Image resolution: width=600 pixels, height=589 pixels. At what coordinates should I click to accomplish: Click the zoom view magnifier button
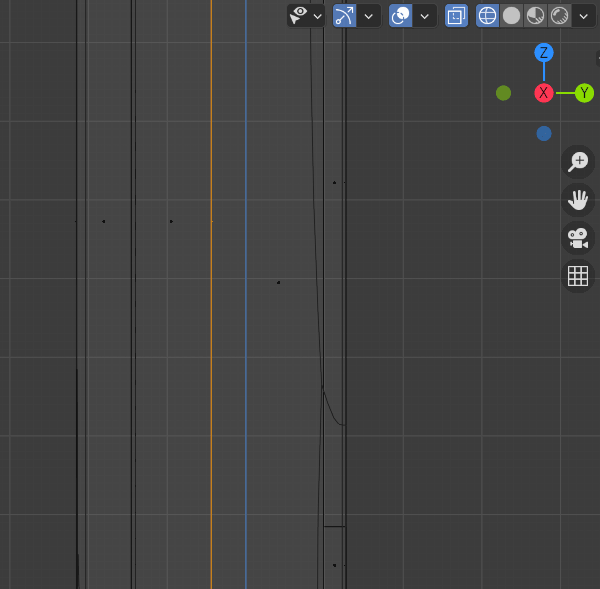coord(578,162)
